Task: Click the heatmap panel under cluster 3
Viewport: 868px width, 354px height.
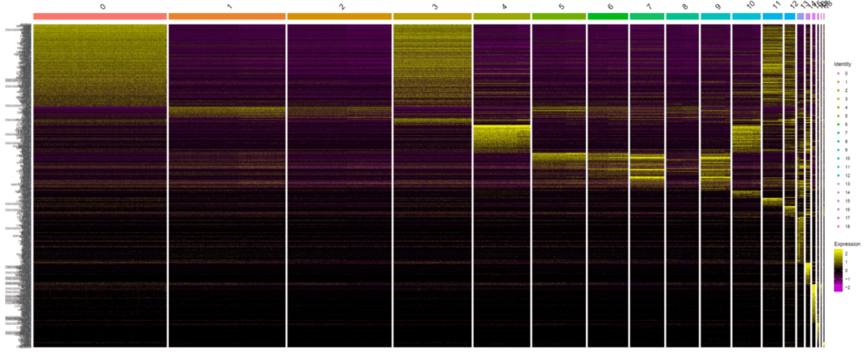Action: click(x=432, y=186)
